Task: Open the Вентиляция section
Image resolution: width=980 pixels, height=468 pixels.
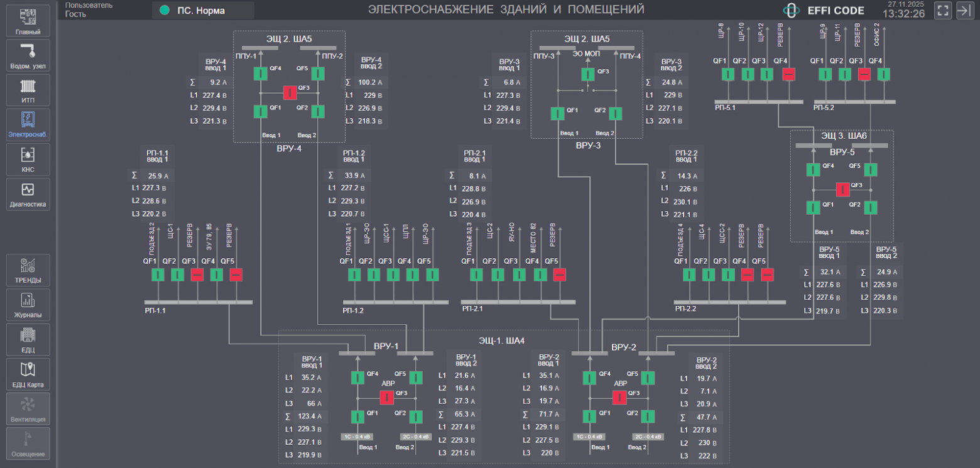Action: point(28,409)
